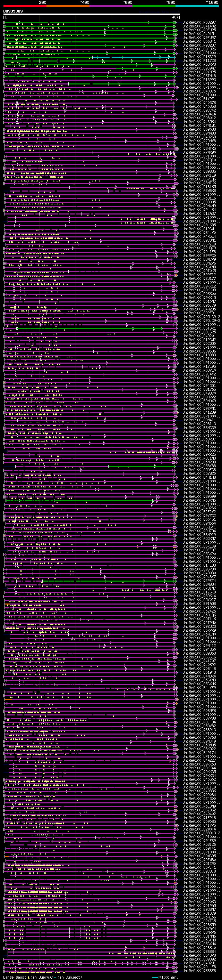This screenshot has height=980, width=222.
Task: Click the UniRef100_C6TGK1 label
Action: [199, 328]
